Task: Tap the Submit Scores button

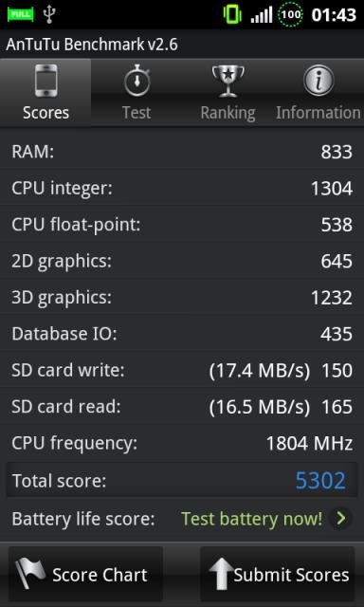Action: point(278,574)
